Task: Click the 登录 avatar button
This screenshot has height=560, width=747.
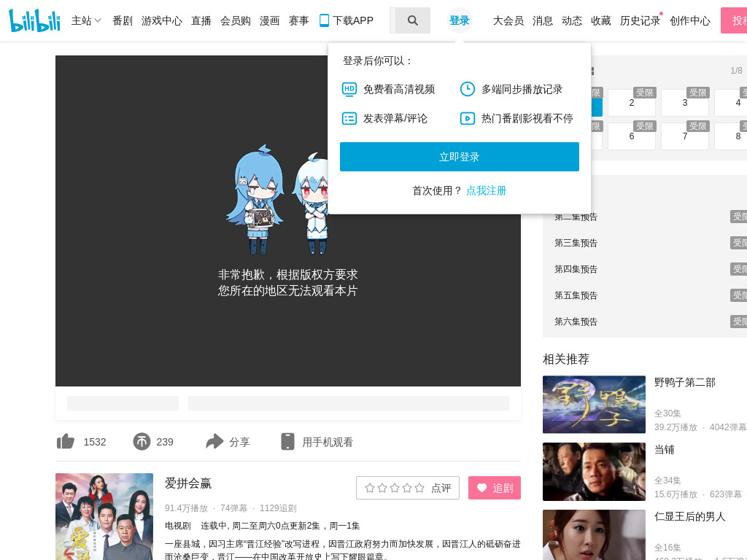Action: 460,20
